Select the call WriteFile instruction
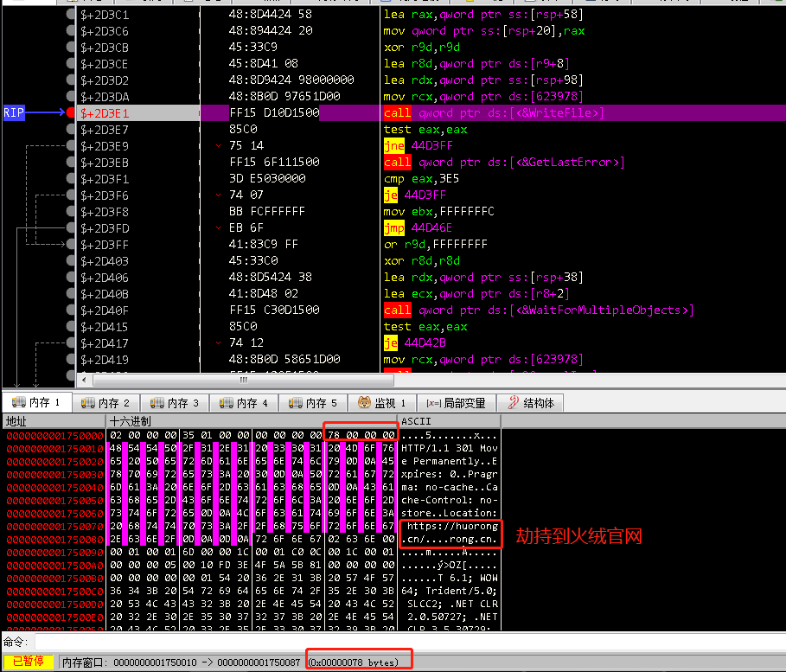786x672 pixels. pyautogui.click(x=493, y=113)
